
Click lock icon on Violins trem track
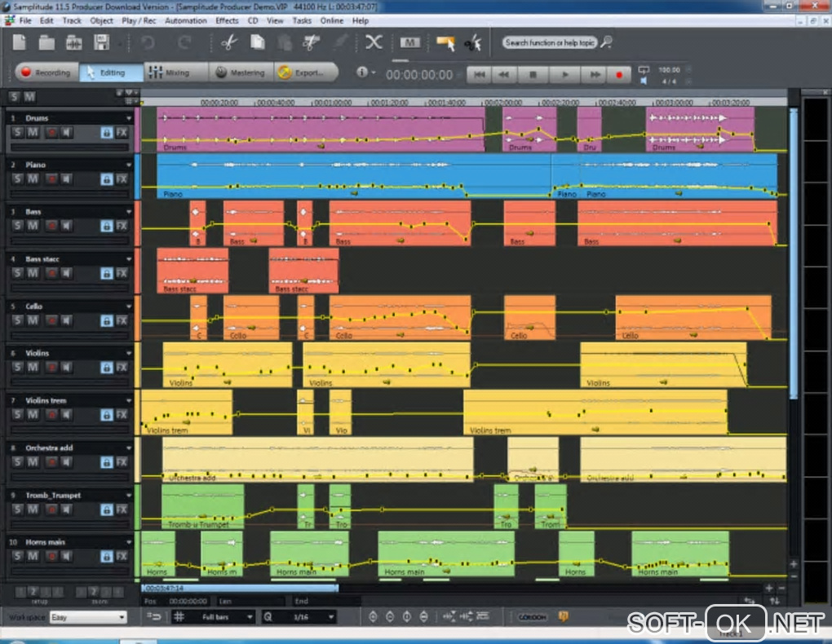[106, 415]
